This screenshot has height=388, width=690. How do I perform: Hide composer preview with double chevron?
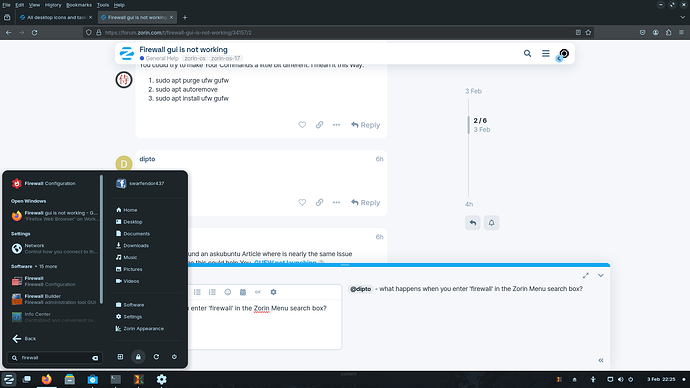tap(601, 360)
